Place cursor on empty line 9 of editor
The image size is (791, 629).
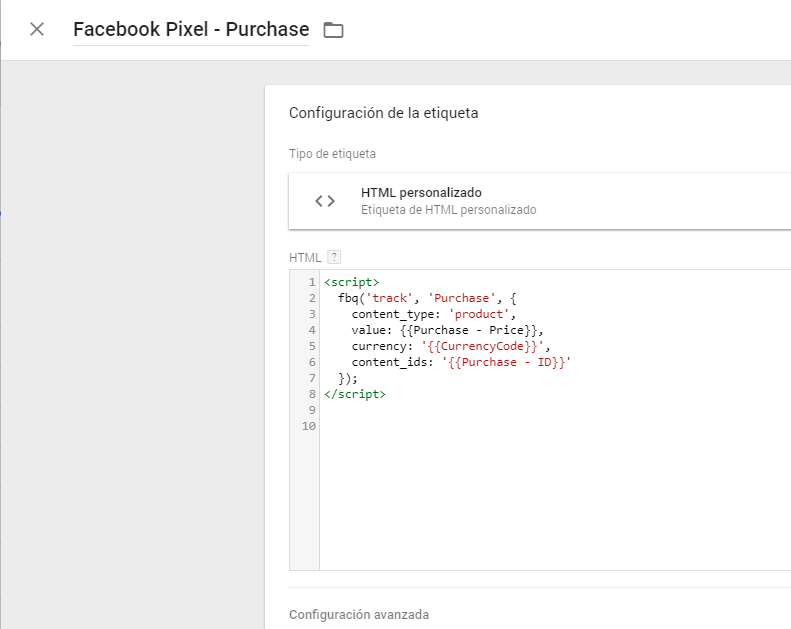coord(555,410)
